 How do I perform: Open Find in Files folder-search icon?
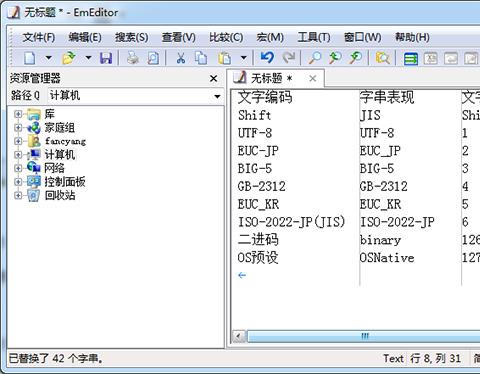pos(382,58)
